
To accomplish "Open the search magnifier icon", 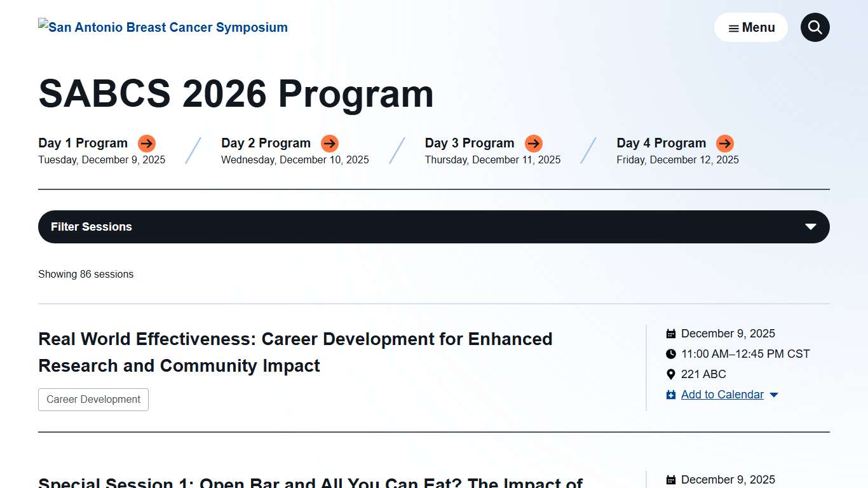I will coord(815,27).
